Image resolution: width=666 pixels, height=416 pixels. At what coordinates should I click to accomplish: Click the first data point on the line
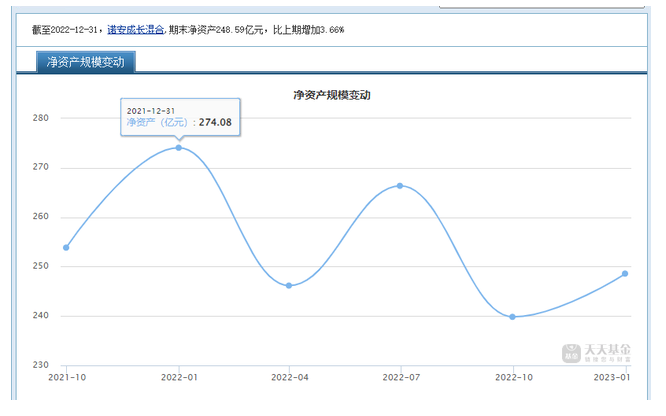pos(66,247)
